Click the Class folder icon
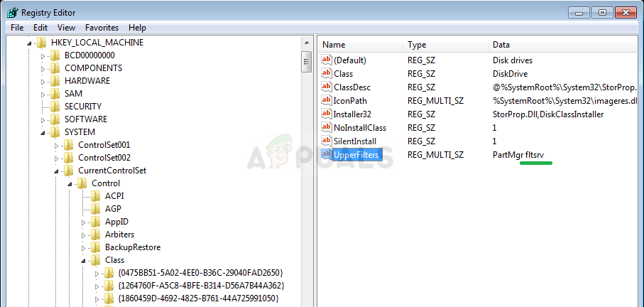The image size is (644, 307). (95, 260)
